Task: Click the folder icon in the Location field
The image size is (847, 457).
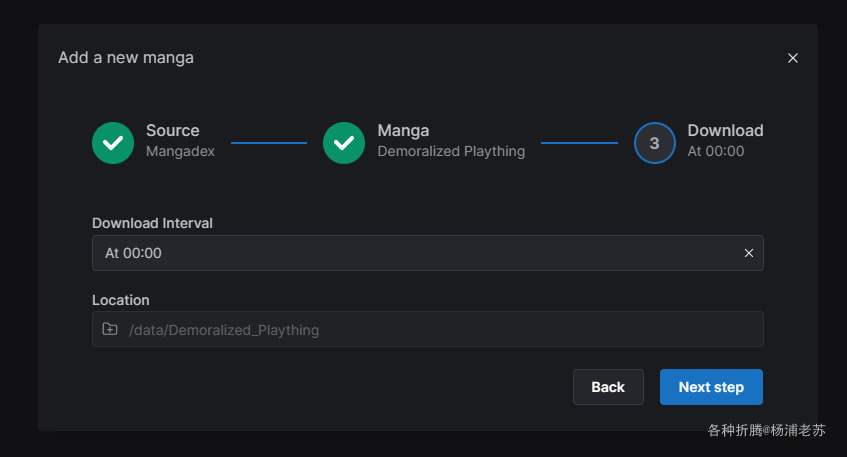Action: tap(110, 329)
